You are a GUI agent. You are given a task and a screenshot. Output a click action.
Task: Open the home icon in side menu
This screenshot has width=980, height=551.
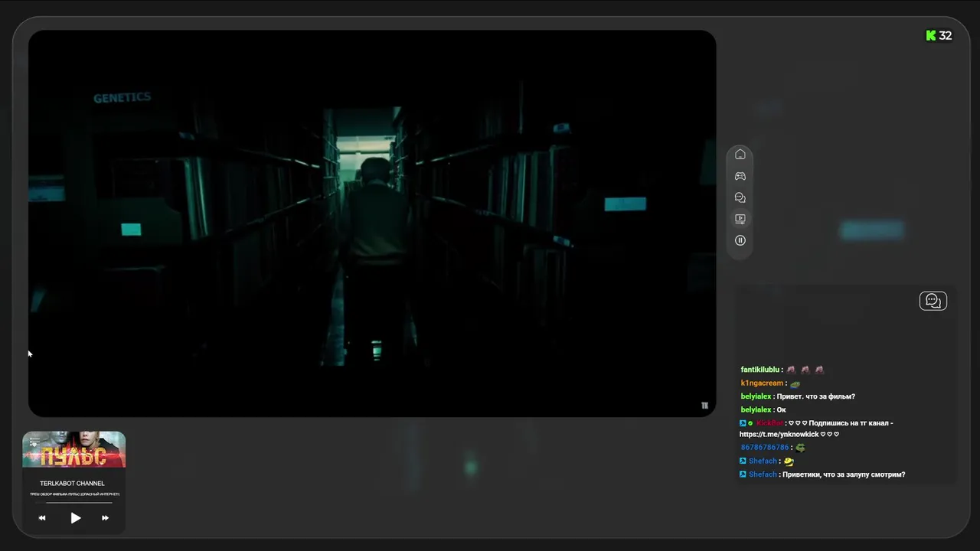740,155
